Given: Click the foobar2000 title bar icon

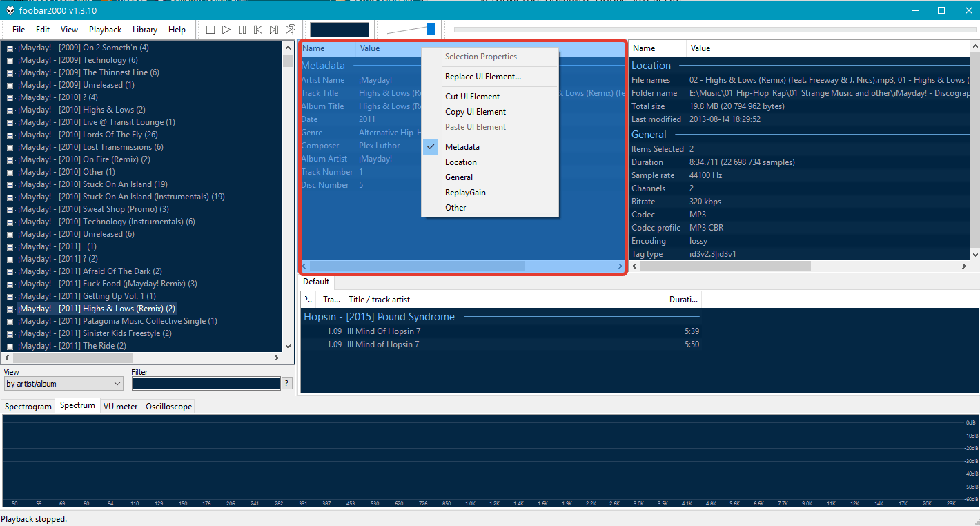Looking at the screenshot, I should coord(9,10).
